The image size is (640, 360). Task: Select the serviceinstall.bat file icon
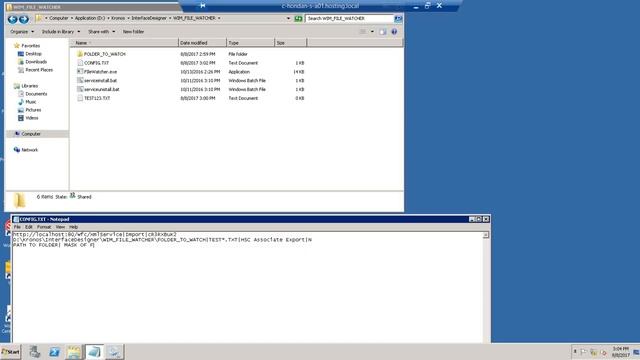[80, 80]
